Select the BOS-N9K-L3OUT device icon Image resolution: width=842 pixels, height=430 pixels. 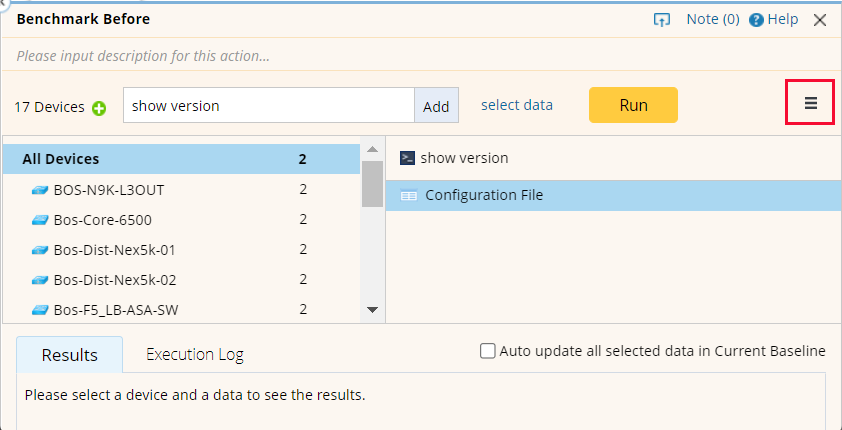point(40,190)
